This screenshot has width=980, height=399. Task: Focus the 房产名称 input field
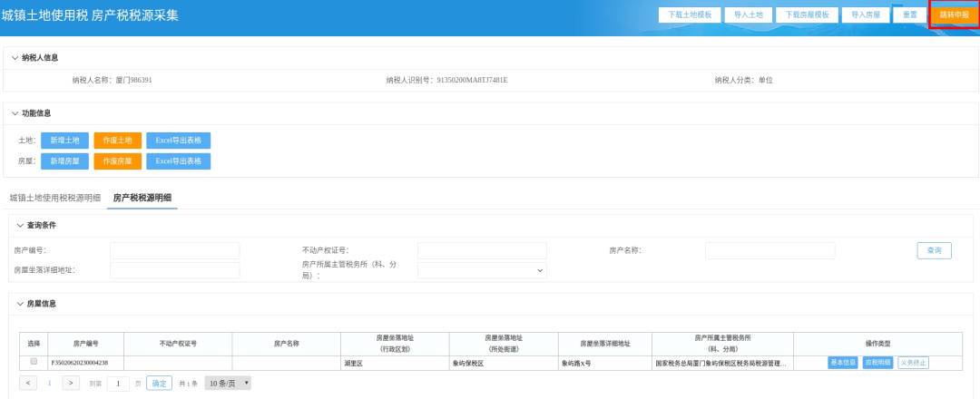[x=770, y=251]
